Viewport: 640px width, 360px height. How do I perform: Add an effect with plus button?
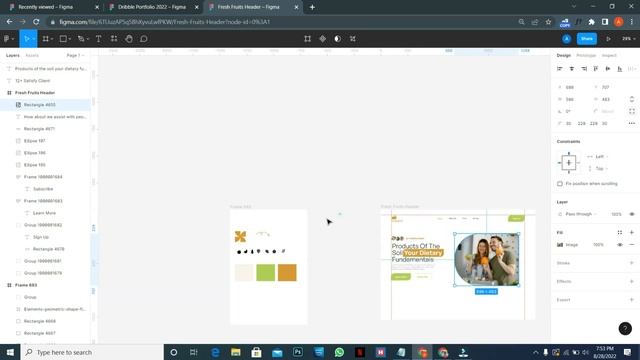(632, 281)
